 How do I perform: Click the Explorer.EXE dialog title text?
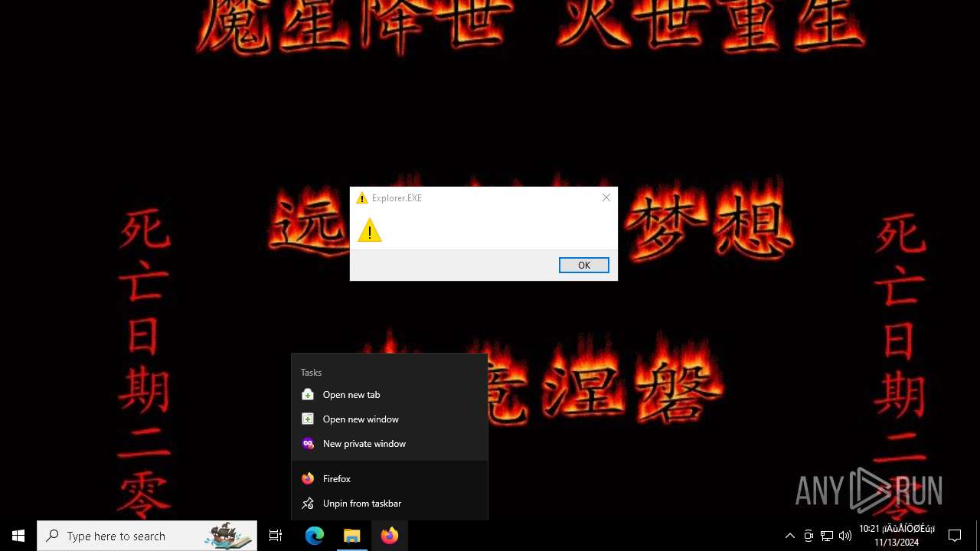tap(397, 198)
